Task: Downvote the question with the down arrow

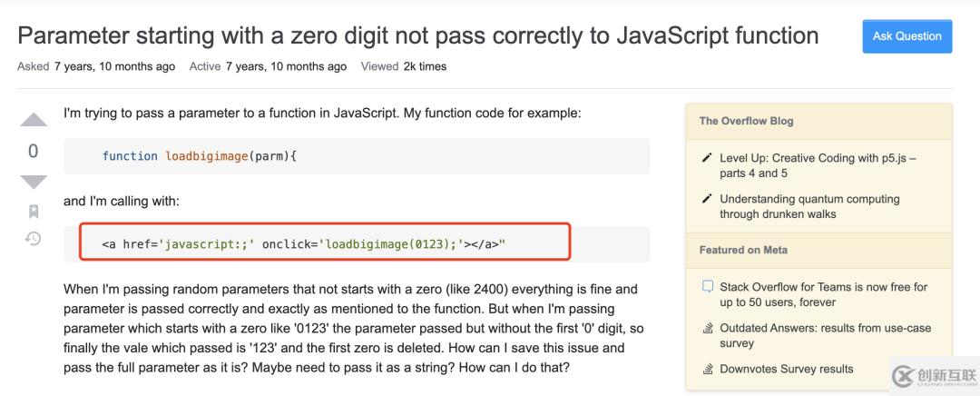Action: 34,181
